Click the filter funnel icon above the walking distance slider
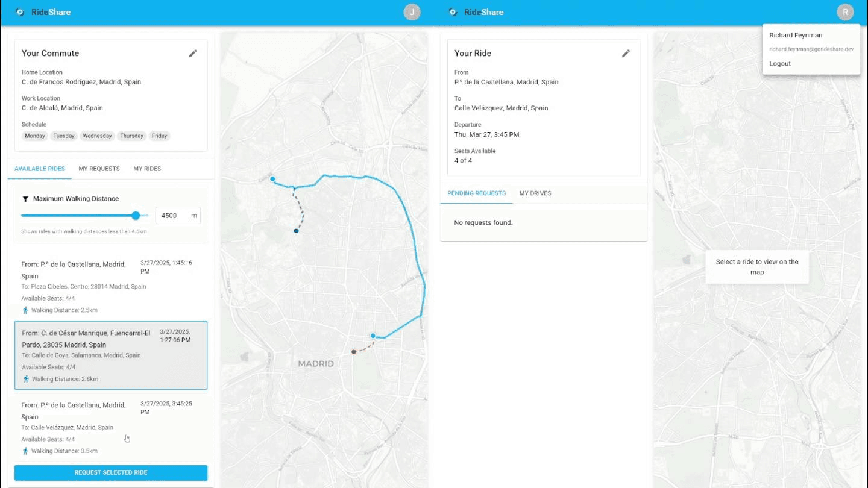 pyautogui.click(x=25, y=198)
